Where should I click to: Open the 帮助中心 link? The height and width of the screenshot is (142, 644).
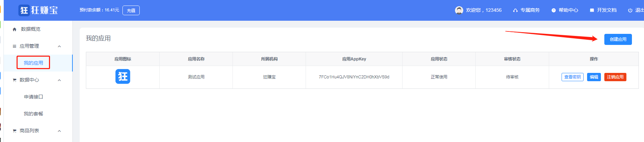[x=568, y=10]
